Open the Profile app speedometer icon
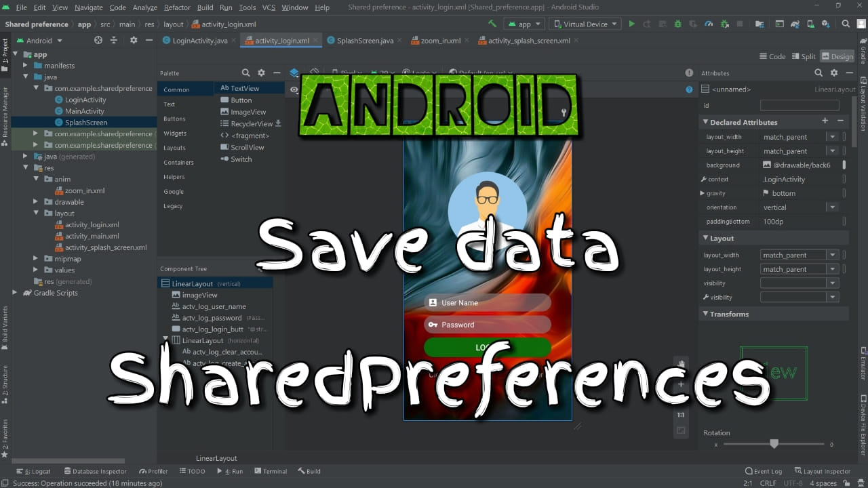 [x=709, y=24]
